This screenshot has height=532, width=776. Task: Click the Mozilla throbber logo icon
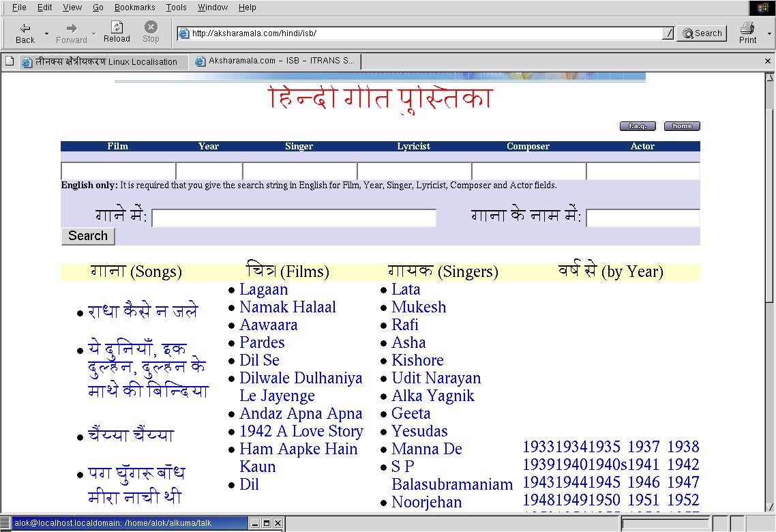[762, 8]
